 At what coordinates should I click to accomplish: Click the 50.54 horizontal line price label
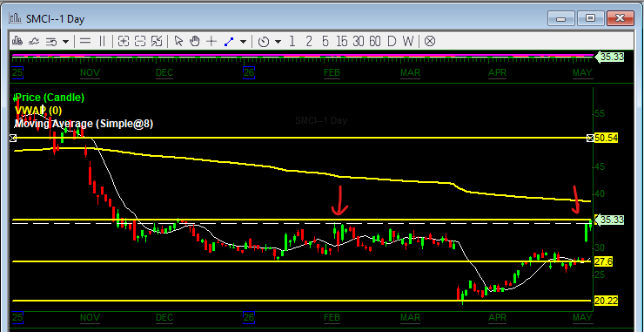[x=607, y=138]
